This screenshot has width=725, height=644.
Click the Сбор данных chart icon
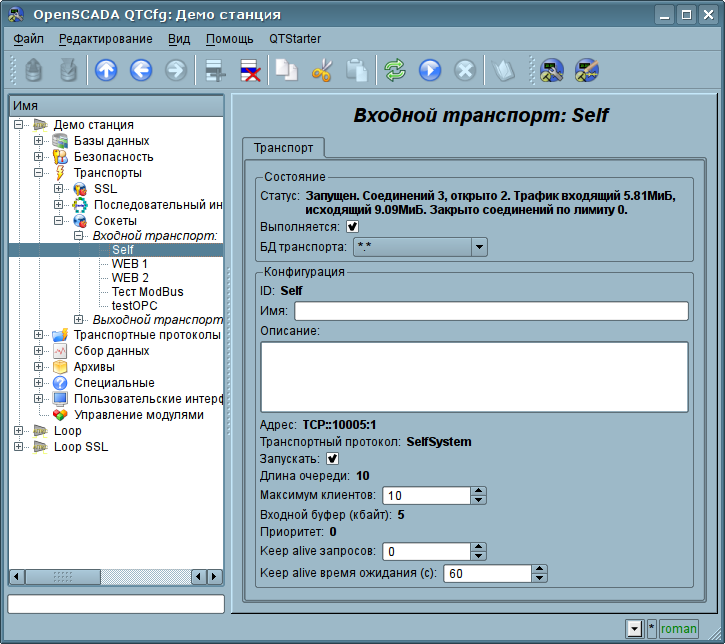tap(60, 351)
